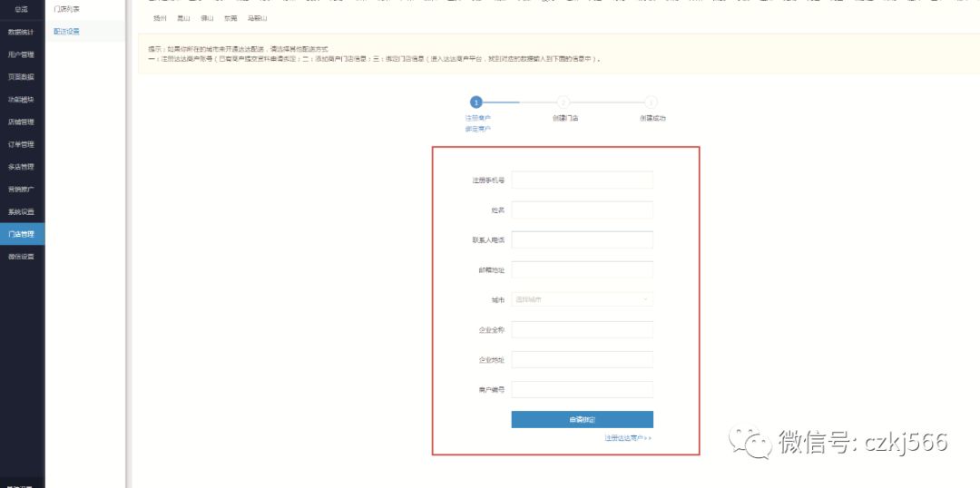Click step 1 circle in progress bar
Viewport: 980px width, 488px height.
click(x=476, y=102)
